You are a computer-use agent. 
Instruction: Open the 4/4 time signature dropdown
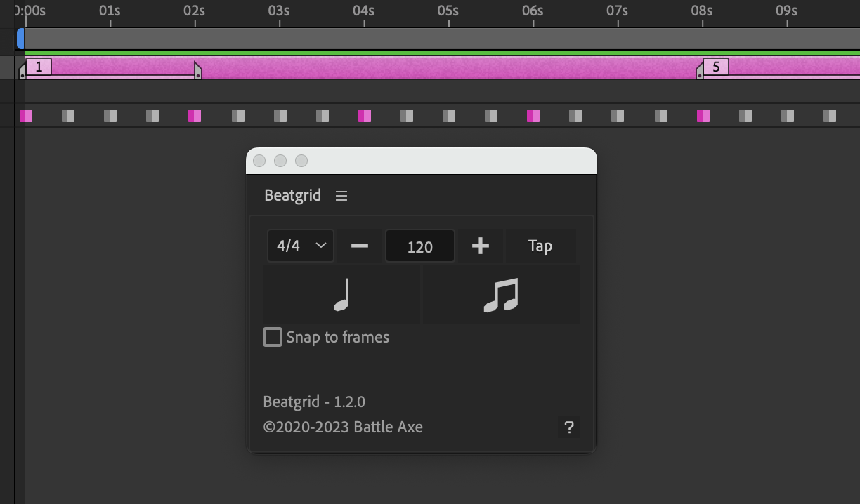point(300,246)
